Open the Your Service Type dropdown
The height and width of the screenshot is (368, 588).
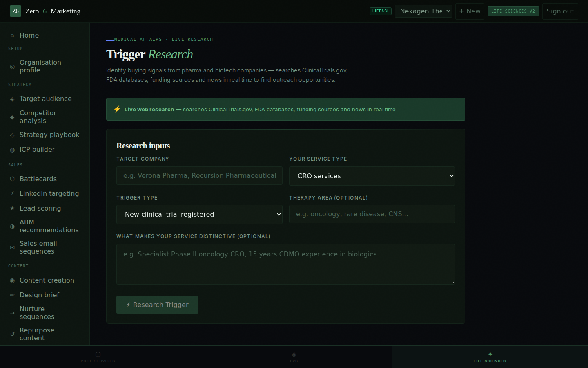pyautogui.click(x=372, y=176)
